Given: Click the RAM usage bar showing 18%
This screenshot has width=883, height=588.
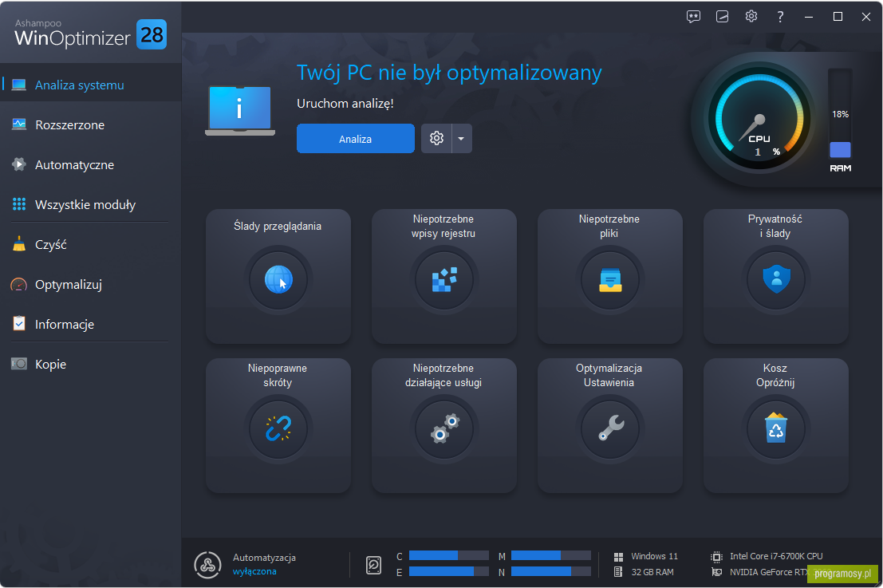Looking at the screenshot, I should coord(840,114).
